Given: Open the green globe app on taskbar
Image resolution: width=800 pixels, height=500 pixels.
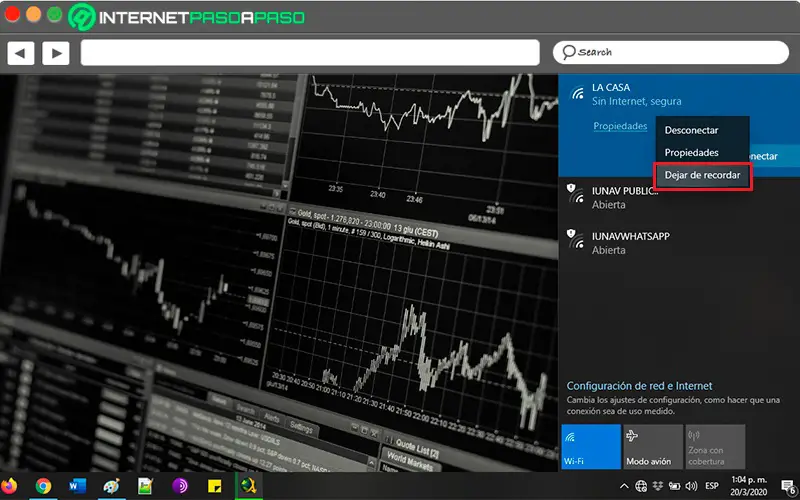Looking at the screenshot, I should 248,486.
